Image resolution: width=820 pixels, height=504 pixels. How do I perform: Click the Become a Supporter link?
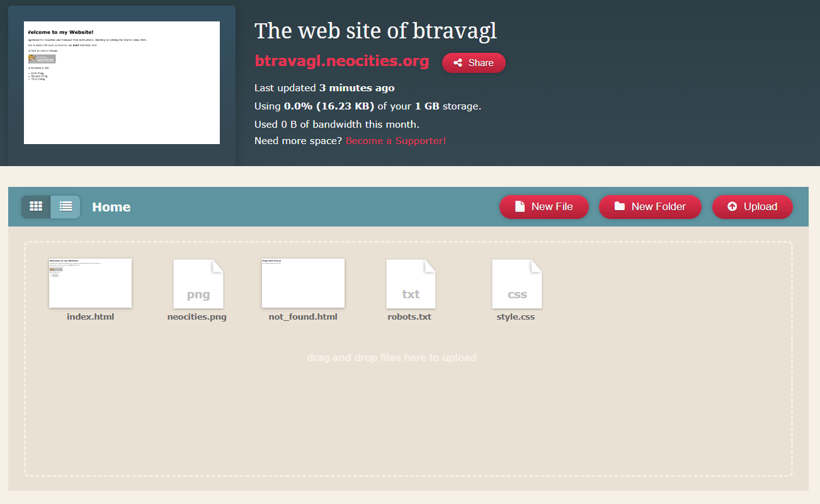pyautogui.click(x=395, y=140)
